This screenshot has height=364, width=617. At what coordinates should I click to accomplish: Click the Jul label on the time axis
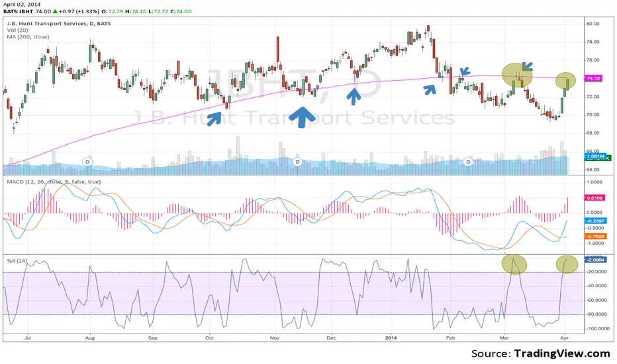tap(28, 338)
